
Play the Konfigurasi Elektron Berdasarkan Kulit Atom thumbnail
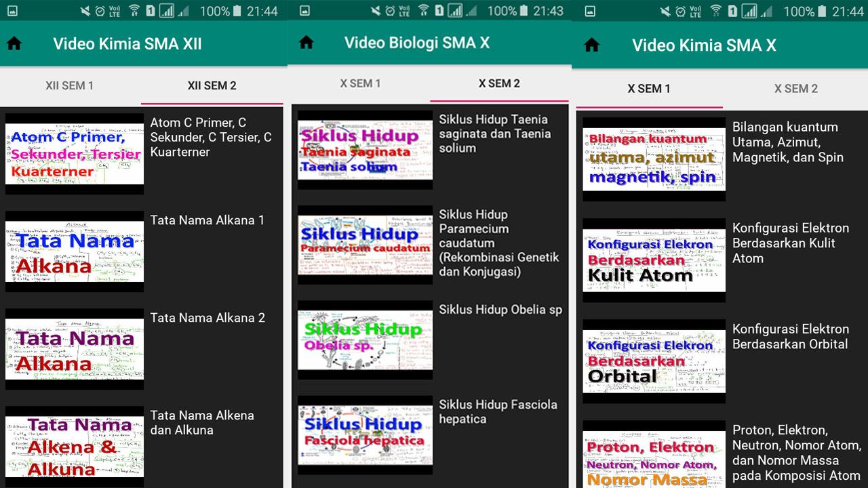click(654, 260)
